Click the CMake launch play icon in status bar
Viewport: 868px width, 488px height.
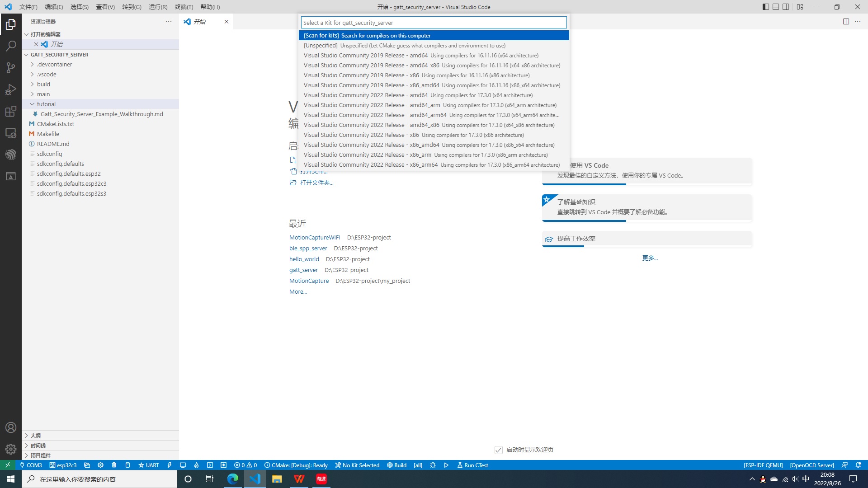click(x=446, y=465)
